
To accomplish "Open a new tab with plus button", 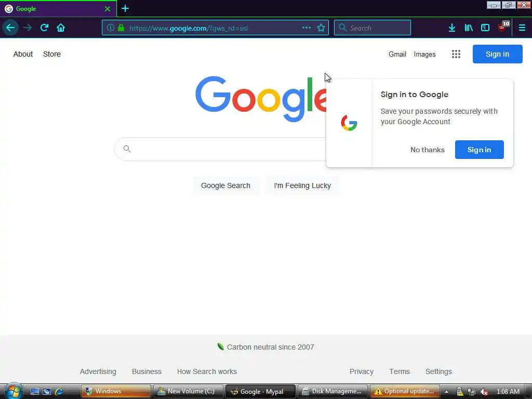I will [x=125, y=8].
